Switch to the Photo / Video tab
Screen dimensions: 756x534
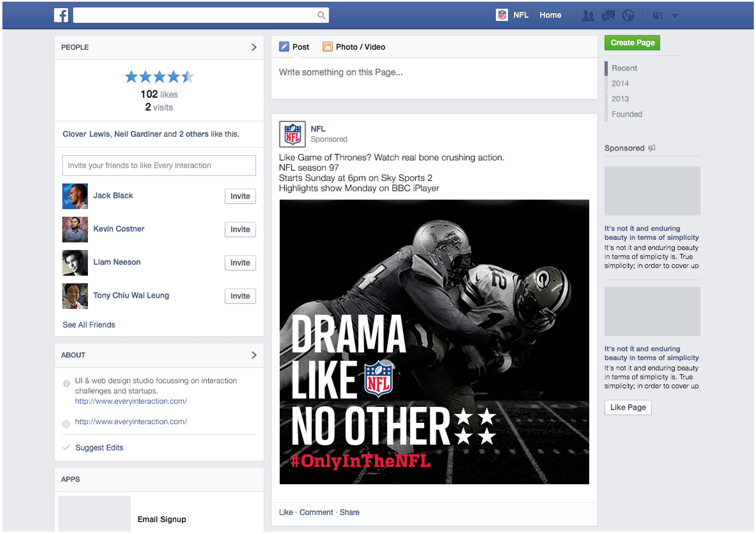pyautogui.click(x=354, y=47)
